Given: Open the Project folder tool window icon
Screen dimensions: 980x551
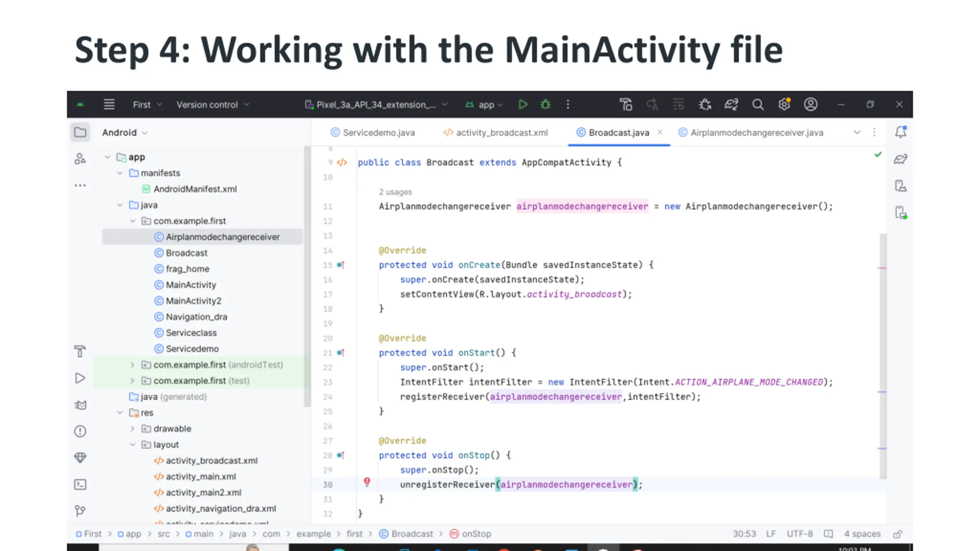Looking at the screenshot, I should tap(80, 132).
